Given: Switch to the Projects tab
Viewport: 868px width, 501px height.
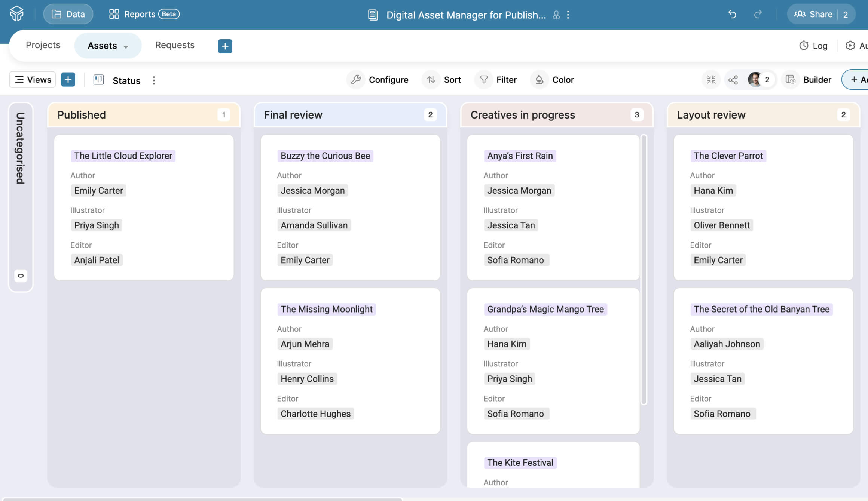Looking at the screenshot, I should (x=43, y=45).
